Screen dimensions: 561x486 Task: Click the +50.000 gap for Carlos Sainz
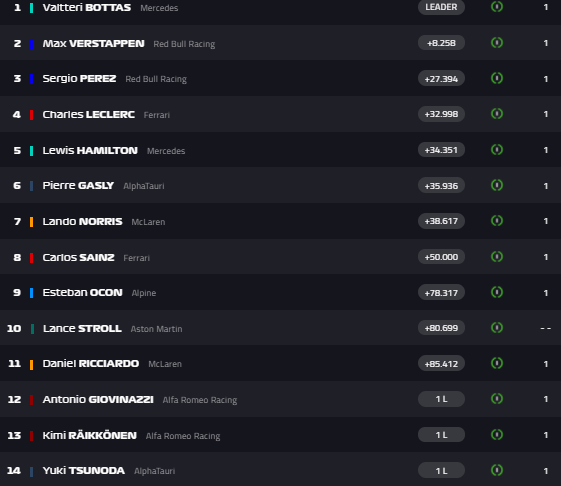(x=441, y=257)
